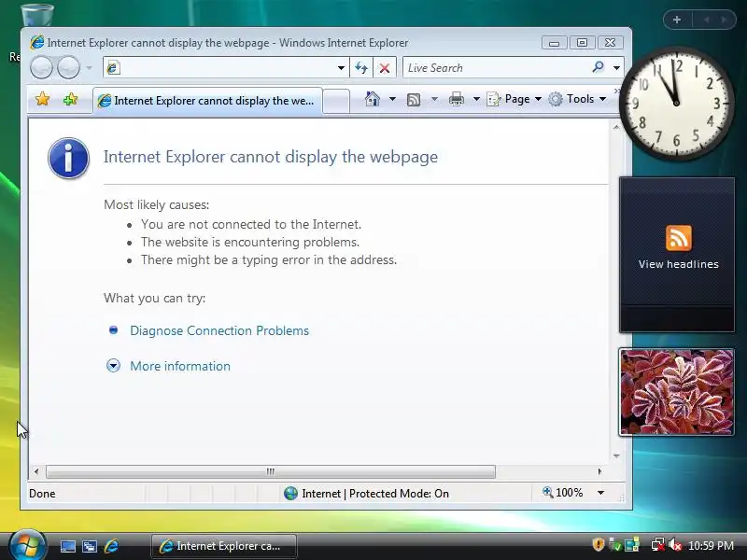Viewport: 747px width, 560px height.
Task: Expand the address bar history dropdown
Action: pos(341,67)
